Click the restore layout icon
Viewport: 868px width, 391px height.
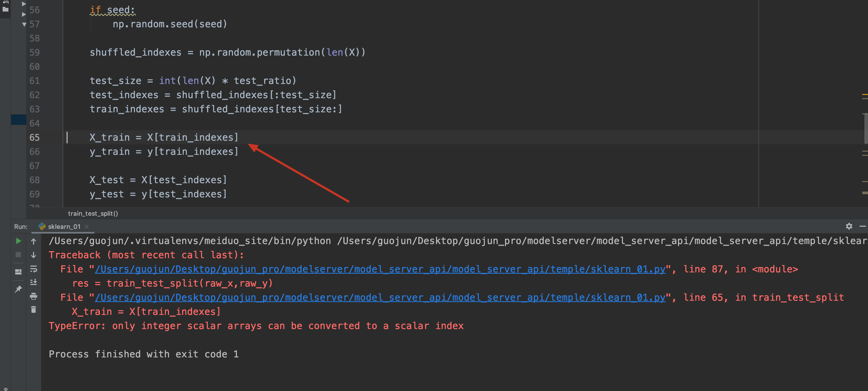tap(19, 272)
